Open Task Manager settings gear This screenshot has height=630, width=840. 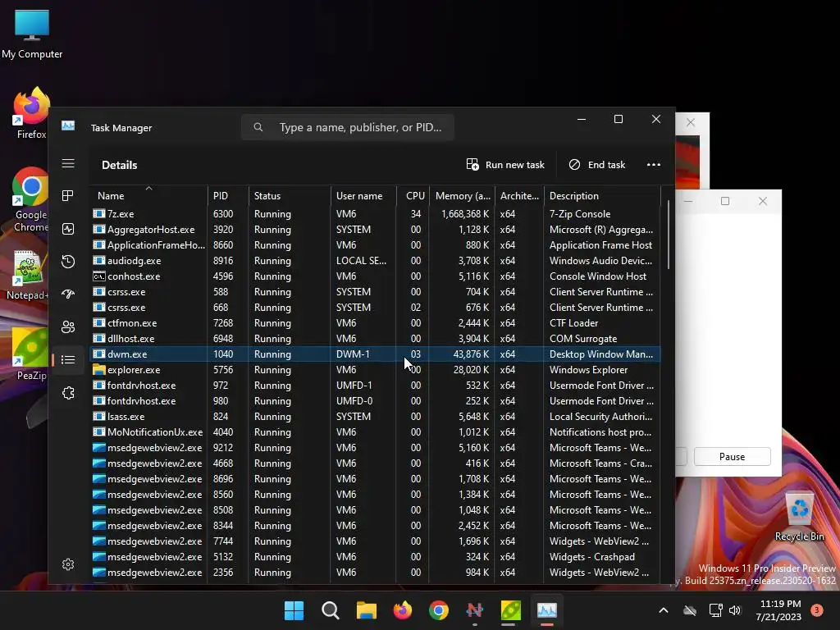(68, 564)
